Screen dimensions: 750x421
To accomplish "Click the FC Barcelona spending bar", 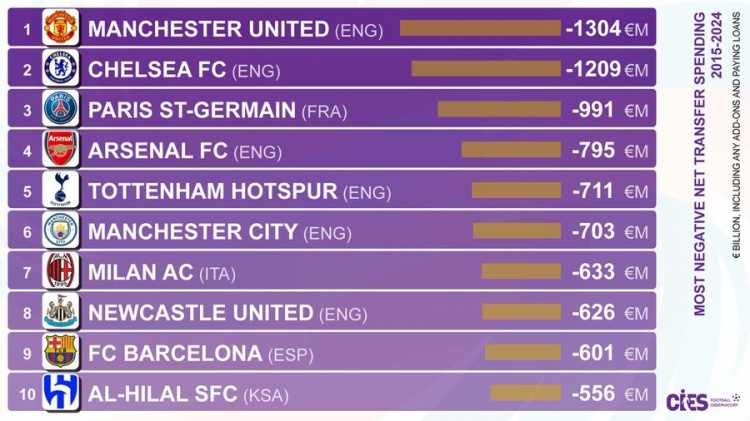I will pos(523,353).
